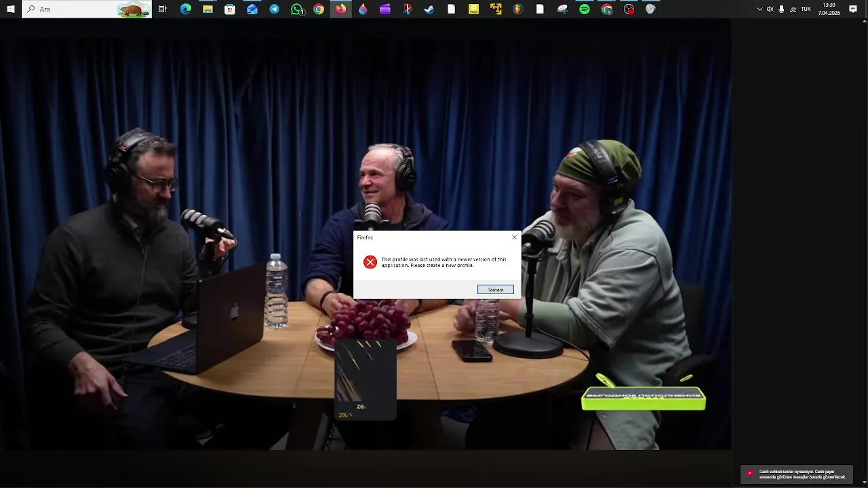Click the YouTube live chat replay toast

pos(797,474)
